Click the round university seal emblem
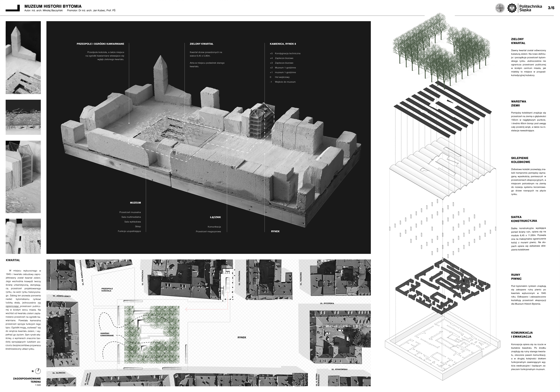This screenshot has height=392, width=560. (x=500, y=8)
